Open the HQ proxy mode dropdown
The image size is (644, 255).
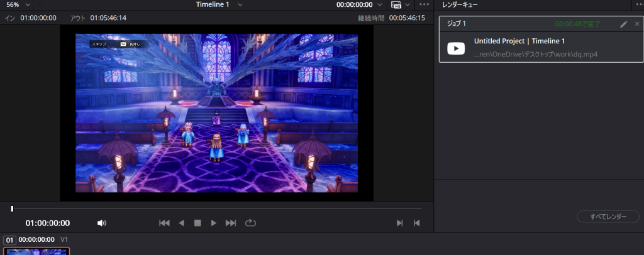coord(408,4)
